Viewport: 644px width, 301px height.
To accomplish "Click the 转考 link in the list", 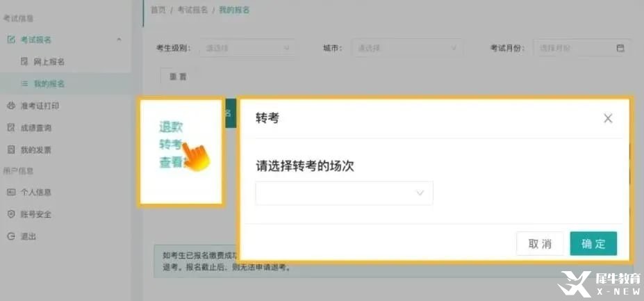I will [x=170, y=145].
